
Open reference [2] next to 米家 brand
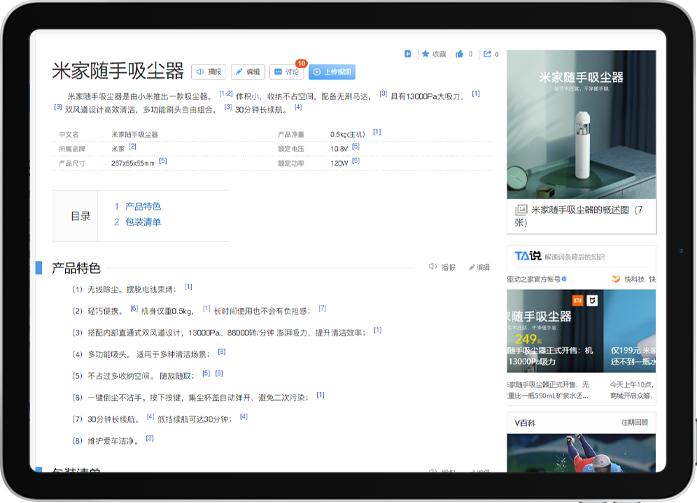132,146
